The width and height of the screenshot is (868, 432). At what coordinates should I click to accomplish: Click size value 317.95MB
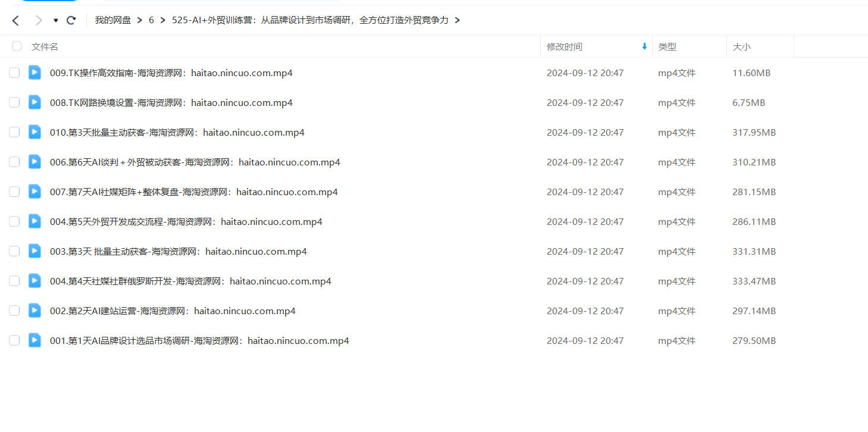click(x=754, y=132)
